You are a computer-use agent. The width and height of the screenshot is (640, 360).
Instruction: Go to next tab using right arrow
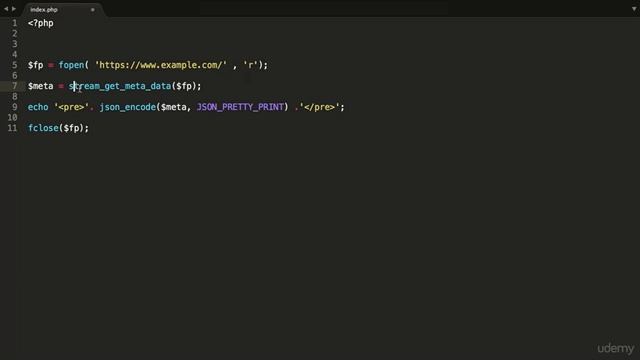click(14, 9)
